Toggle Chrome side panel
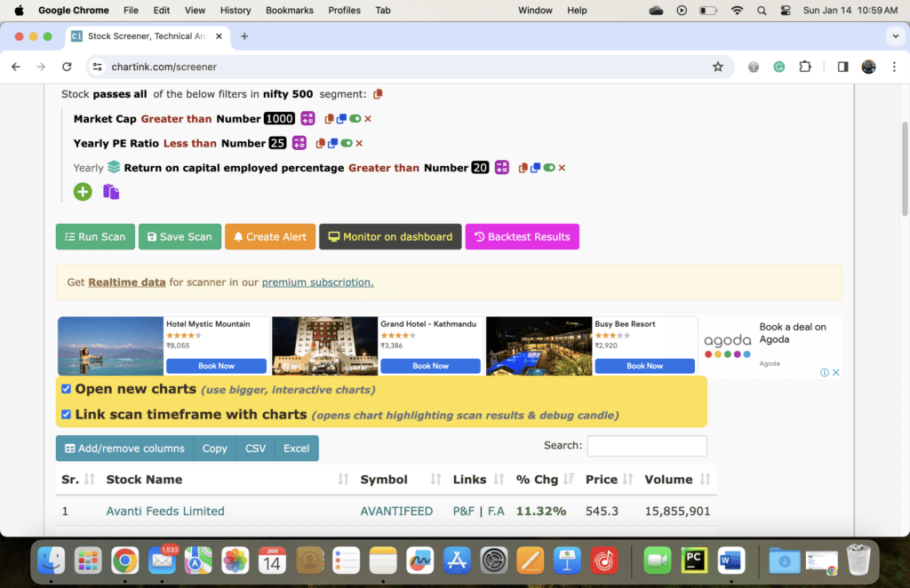The height and width of the screenshot is (588, 910). 842,67
